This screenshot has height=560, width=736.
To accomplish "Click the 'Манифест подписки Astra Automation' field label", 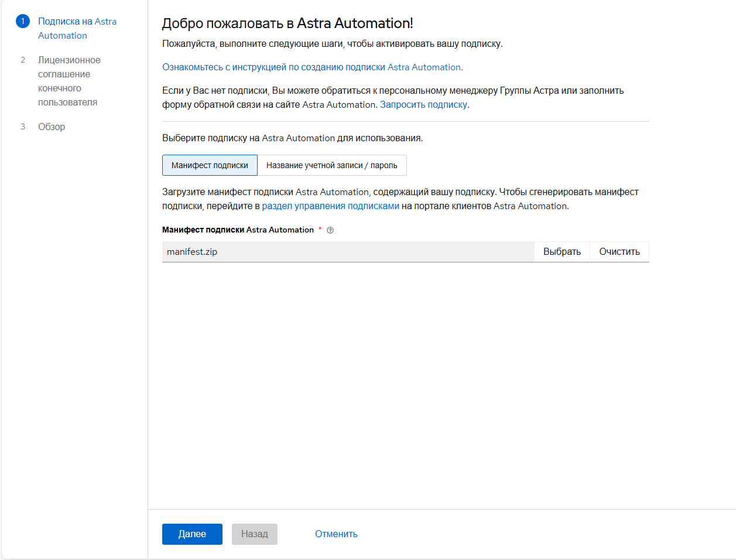I will pyautogui.click(x=238, y=230).
